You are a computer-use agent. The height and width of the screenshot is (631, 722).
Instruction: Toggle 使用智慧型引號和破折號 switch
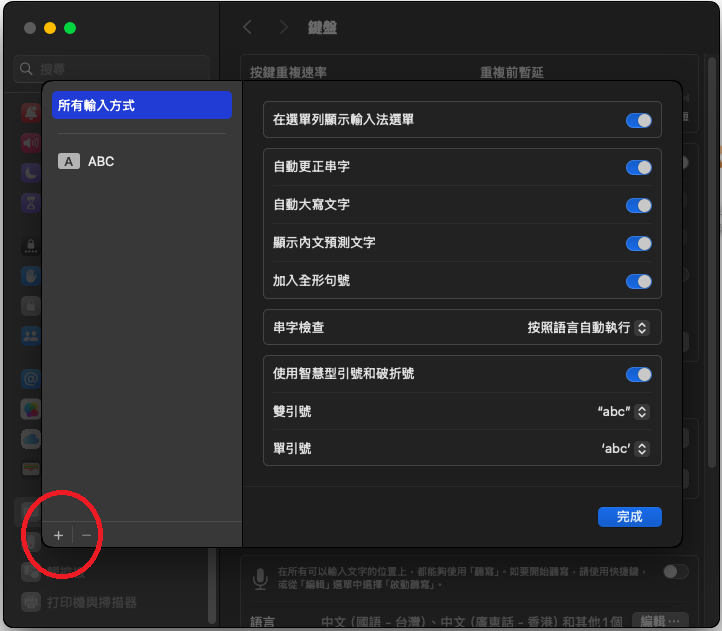(x=638, y=374)
